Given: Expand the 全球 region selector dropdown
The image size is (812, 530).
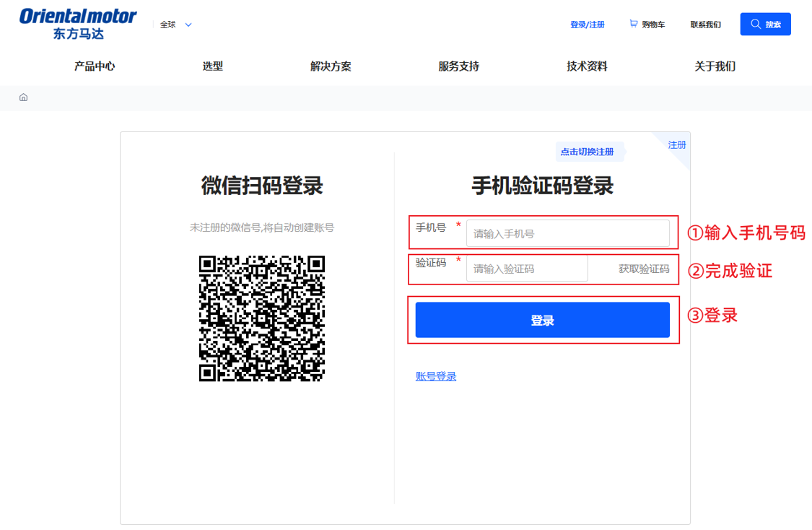Looking at the screenshot, I should pyautogui.click(x=175, y=24).
